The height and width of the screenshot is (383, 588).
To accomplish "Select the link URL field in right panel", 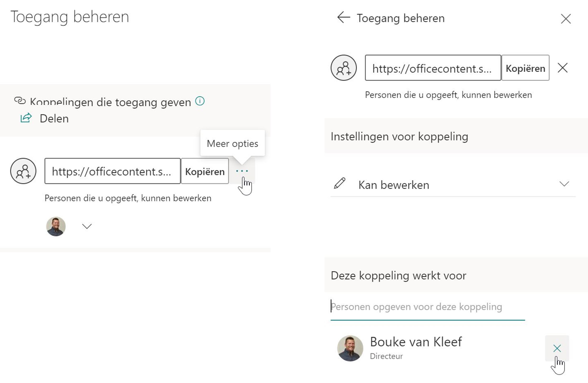I will click(433, 68).
